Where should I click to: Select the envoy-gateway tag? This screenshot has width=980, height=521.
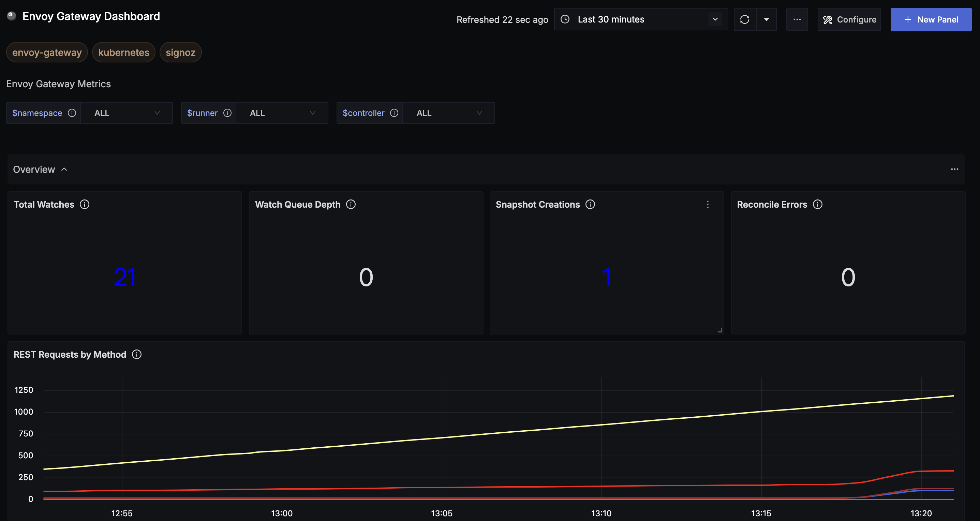47,52
